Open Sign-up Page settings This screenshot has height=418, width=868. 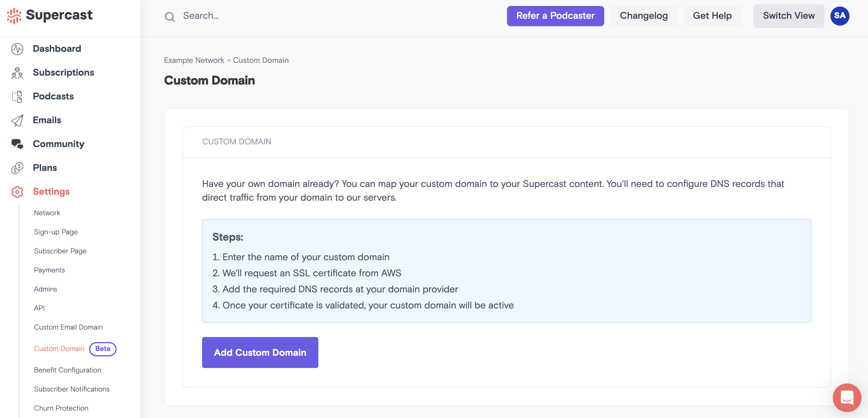56,232
